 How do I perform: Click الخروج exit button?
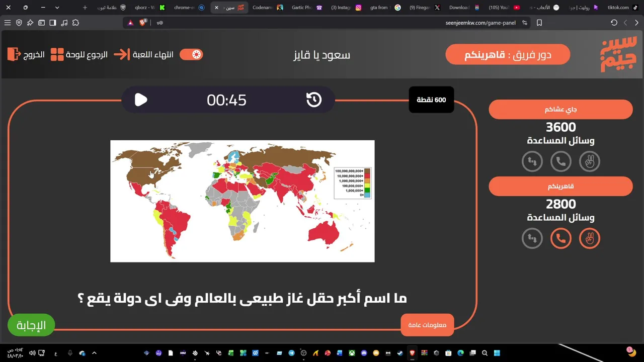(26, 54)
